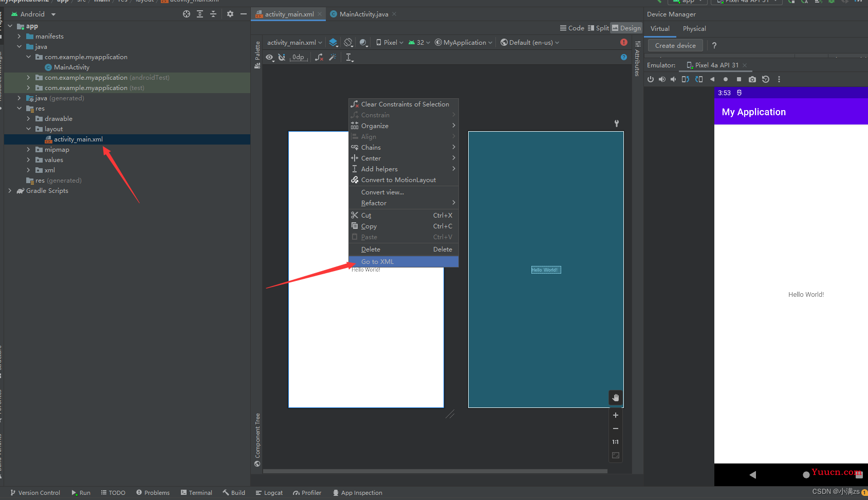Open the MyApplication theme dropdown

coord(464,42)
